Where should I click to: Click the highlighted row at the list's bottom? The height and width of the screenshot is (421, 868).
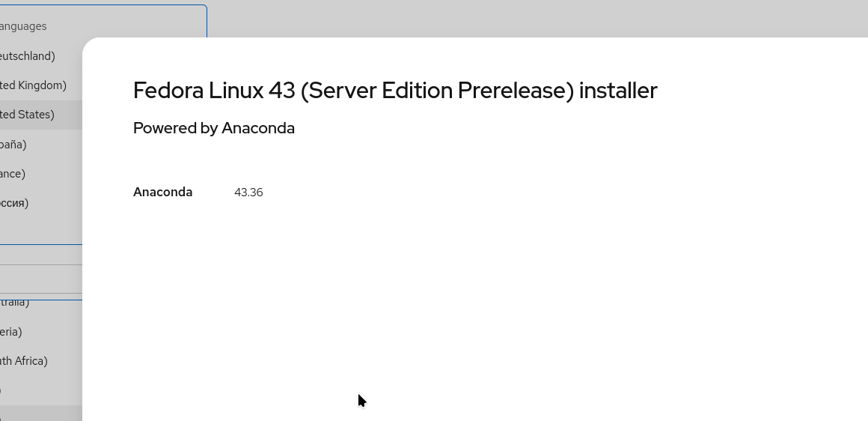(37, 414)
